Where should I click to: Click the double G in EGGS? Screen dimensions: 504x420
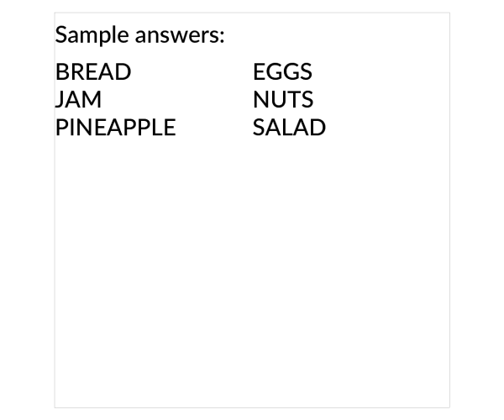click(x=282, y=71)
